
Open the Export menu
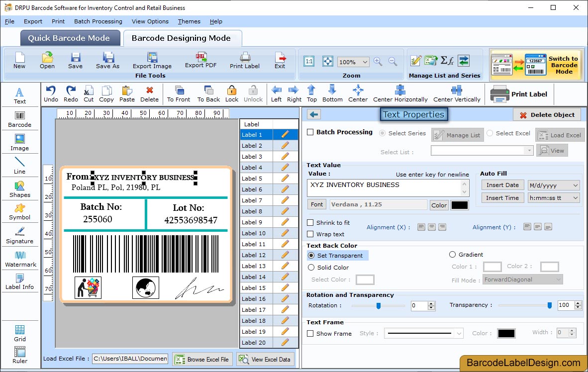[33, 21]
